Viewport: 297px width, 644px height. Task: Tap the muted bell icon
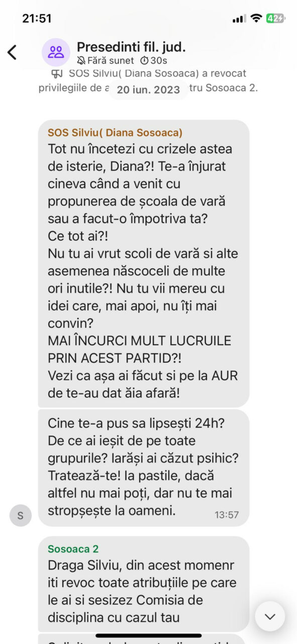point(81,60)
